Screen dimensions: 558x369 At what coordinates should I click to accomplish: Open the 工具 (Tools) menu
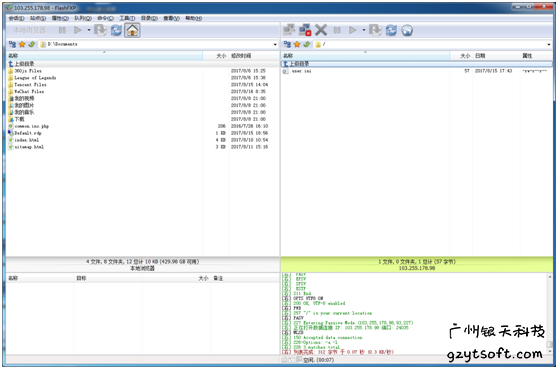(x=127, y=18)
